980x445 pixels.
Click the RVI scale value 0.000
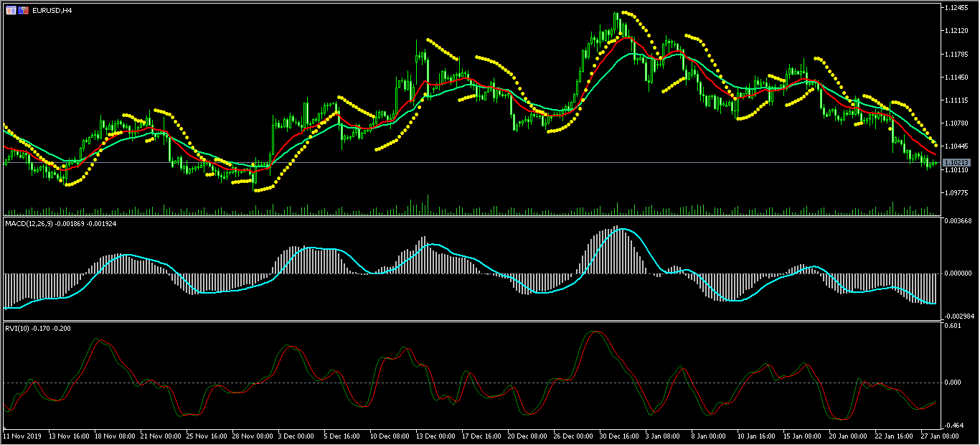click(x=953, y=383)
